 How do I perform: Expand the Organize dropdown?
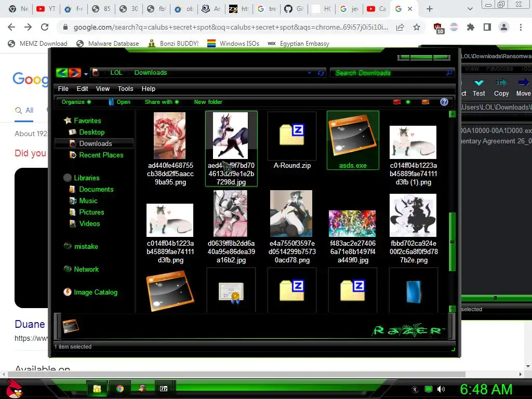76,102
